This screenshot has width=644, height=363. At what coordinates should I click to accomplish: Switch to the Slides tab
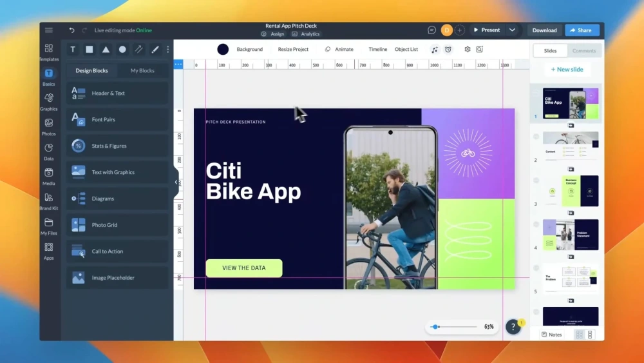click(551, 50)
